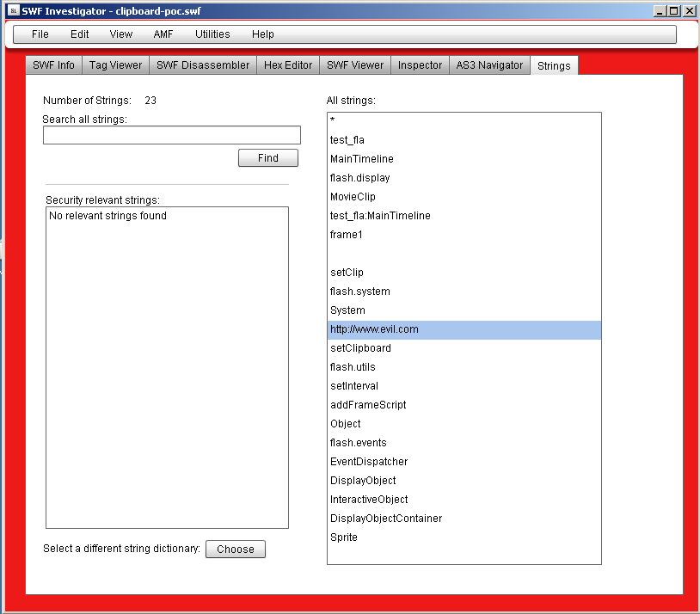Open the Edit menu

point(80,34)
